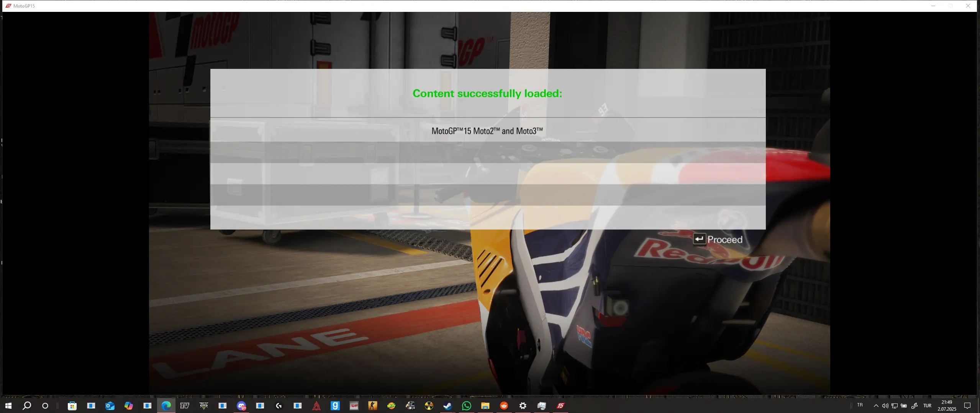980x413 pixels.
Task: Click the yellow radiation symbol taskbar icon
Action: 429,406
